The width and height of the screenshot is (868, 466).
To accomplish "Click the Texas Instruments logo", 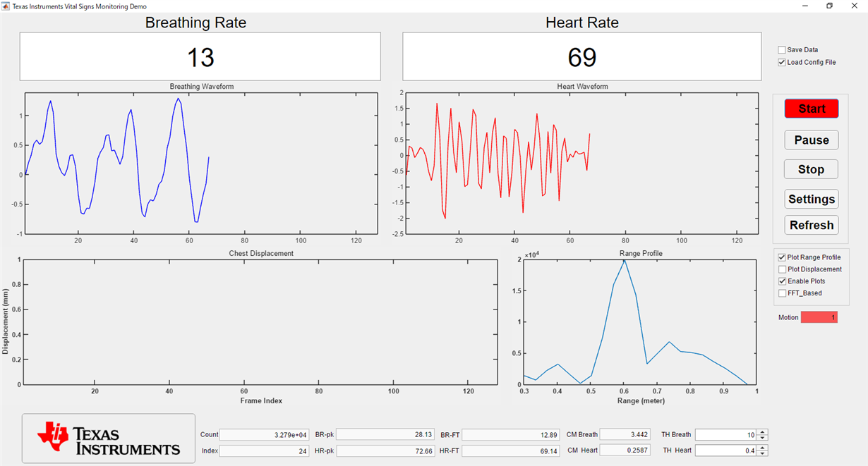I will (109, 439).
